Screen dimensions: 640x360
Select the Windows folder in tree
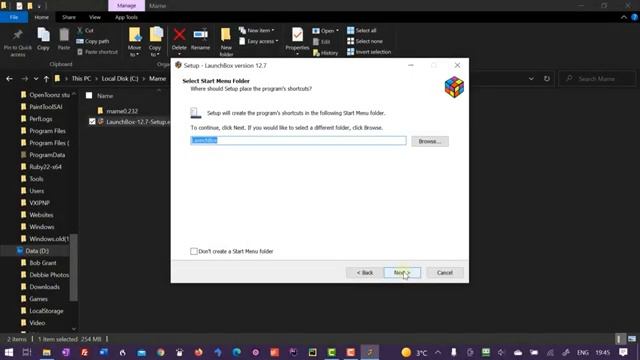42,227
